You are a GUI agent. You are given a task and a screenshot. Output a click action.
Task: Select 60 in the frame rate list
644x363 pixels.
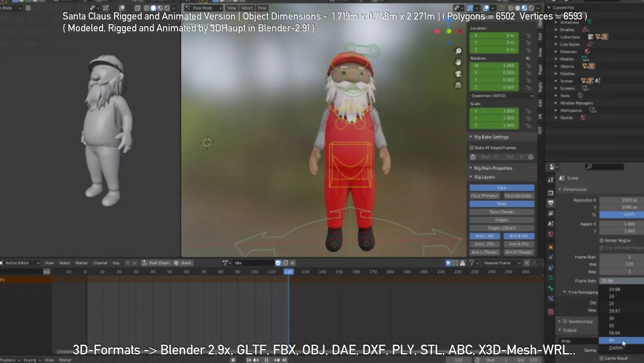(621, 340)
